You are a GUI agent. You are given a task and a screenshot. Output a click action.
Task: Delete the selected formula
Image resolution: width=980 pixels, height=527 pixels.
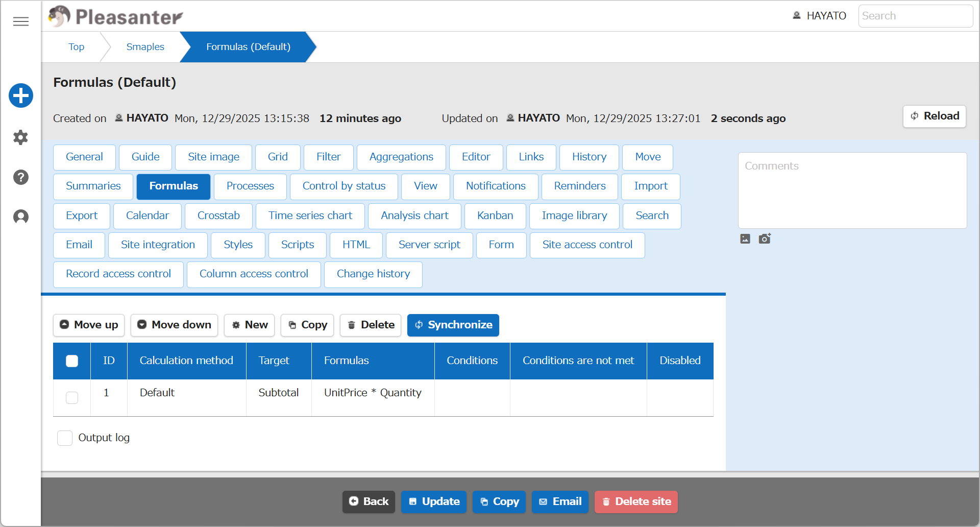[371, 325]
